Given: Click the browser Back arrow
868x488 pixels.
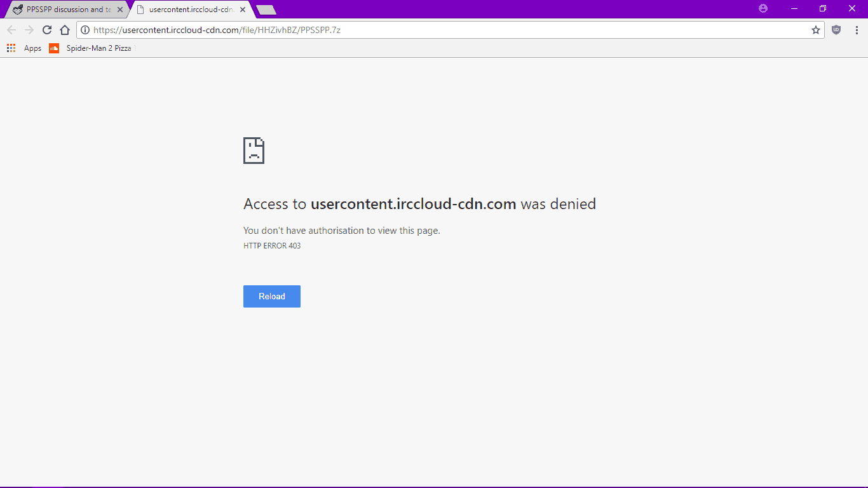Looking at the screenshot, I should 11,30.
